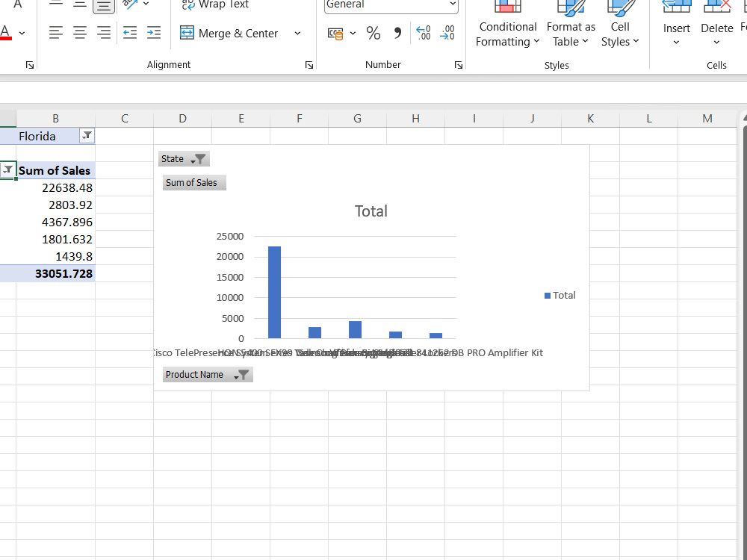Select the Total legend entry
Screen dimensions: 747x560
pyautogui.click(x=560, y=295)
